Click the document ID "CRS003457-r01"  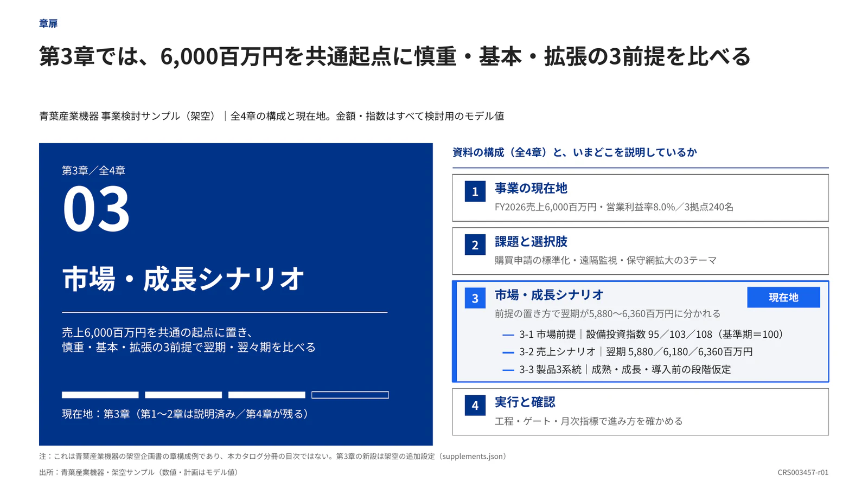pos(803,472)
